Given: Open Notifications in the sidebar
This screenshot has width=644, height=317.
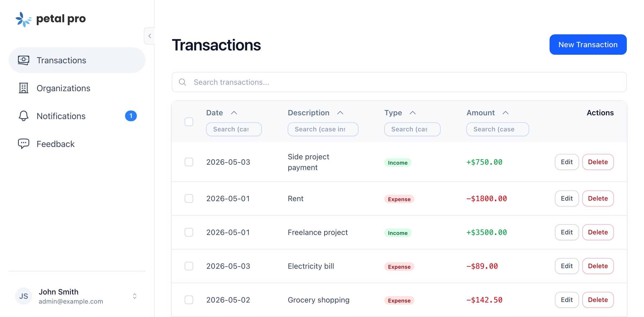Looking at the screenshot, I should pyautogui.click(x=77, y=116).
